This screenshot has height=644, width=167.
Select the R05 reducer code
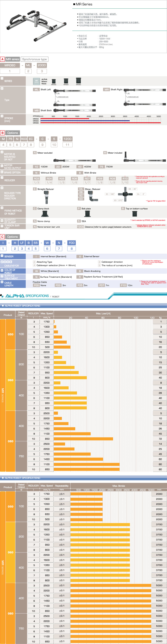tap(62, 179)
